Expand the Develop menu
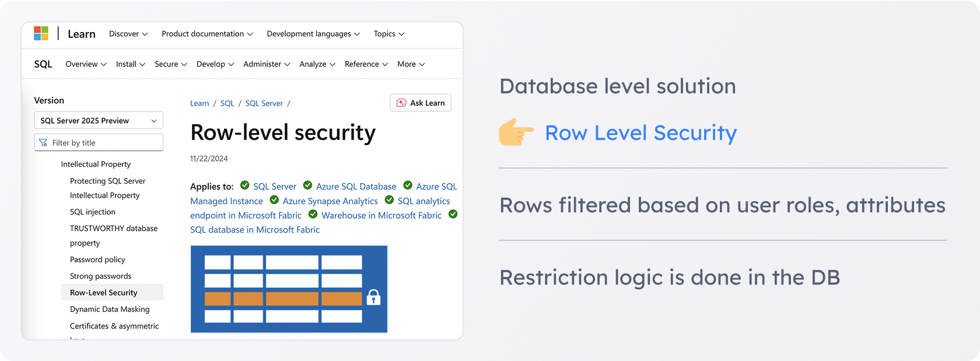The image size is (980, 361). click(x=215, y=64)
